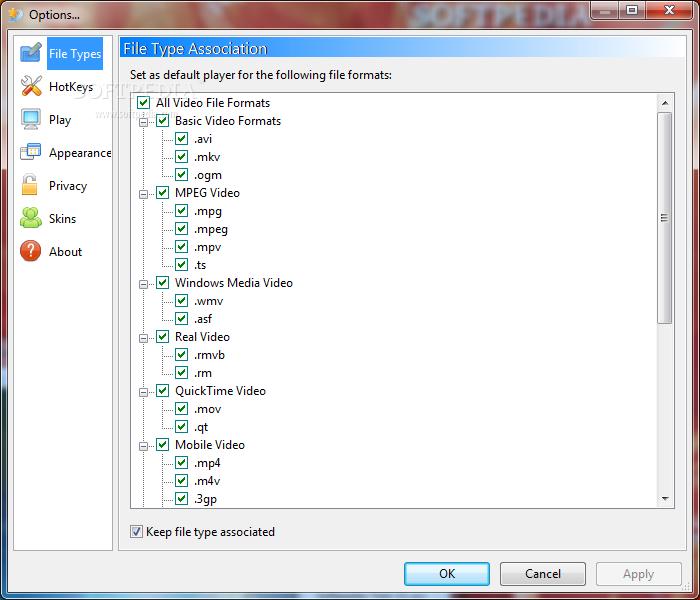Maximize the Options window
The height and width of the screenshot is (600, 700).
point(632,10)
